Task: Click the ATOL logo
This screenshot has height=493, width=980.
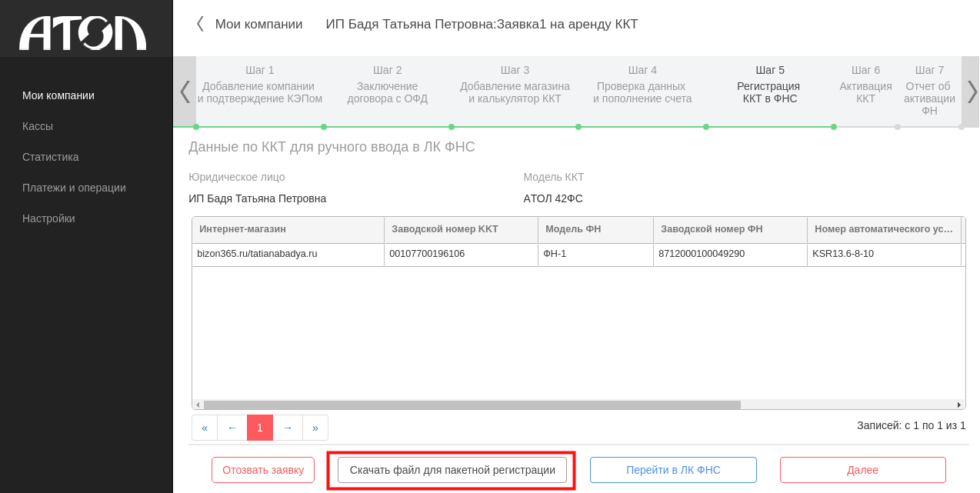Action: 83,33
